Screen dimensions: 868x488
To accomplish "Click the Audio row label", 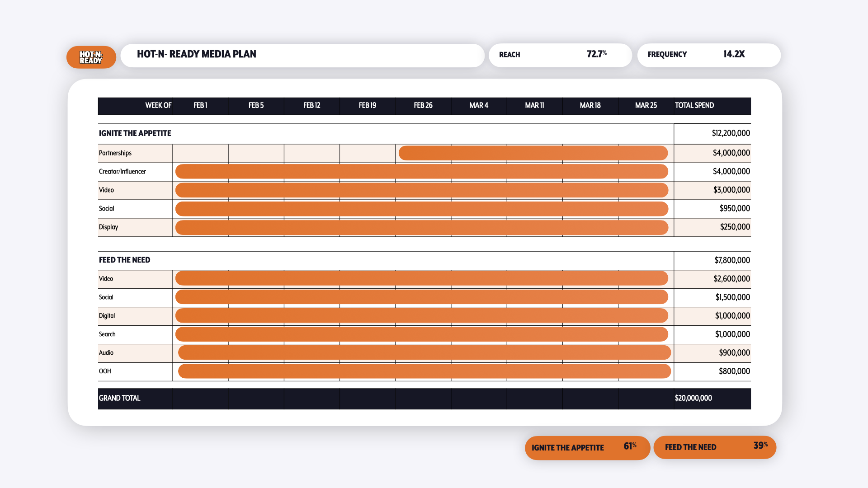I will pyautogui.click(x=106, y=353).
